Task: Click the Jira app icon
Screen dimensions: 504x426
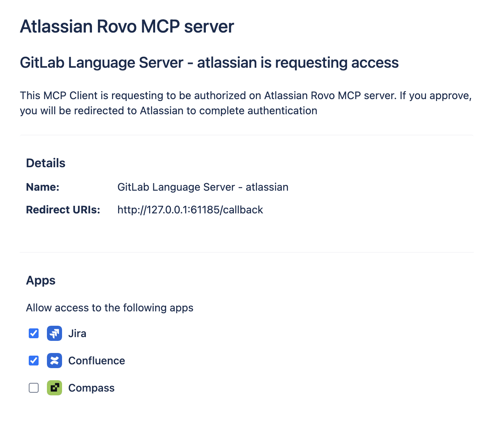Action: point(54,333)
